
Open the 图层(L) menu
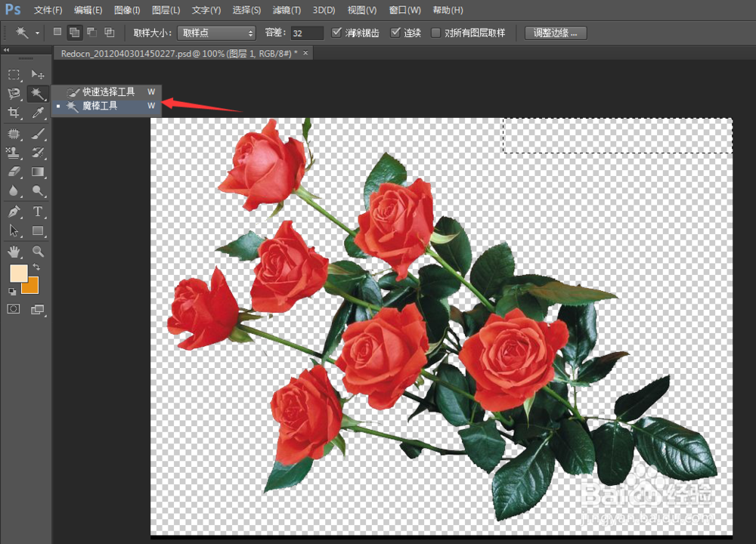click(x=166, y=10)
